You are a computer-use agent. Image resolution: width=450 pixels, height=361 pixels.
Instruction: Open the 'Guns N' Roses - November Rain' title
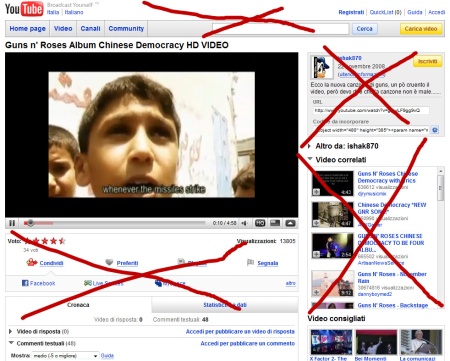(392, 277)
